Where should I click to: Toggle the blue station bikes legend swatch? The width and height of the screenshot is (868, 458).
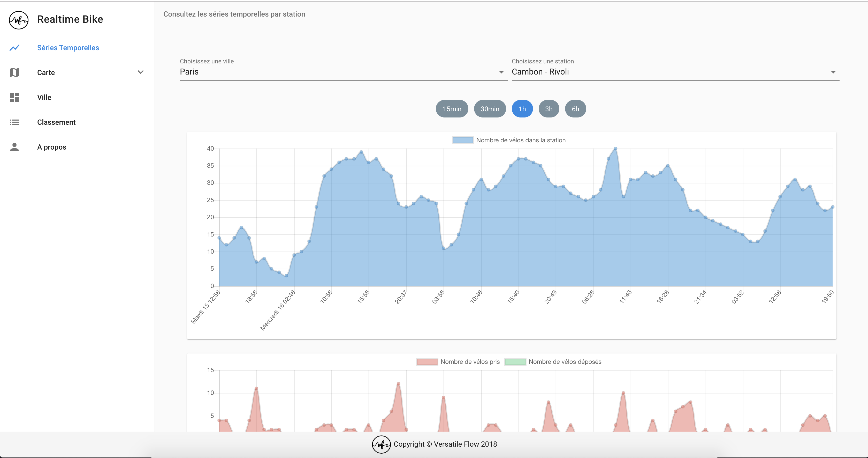coord(463,140)
